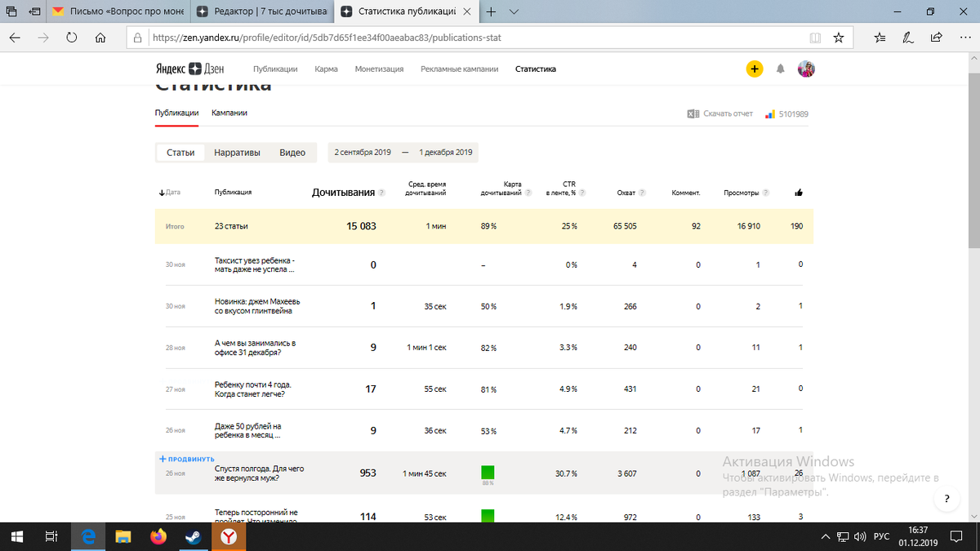
Task: Open the user profile avatar
Action: tap(806, 69)
